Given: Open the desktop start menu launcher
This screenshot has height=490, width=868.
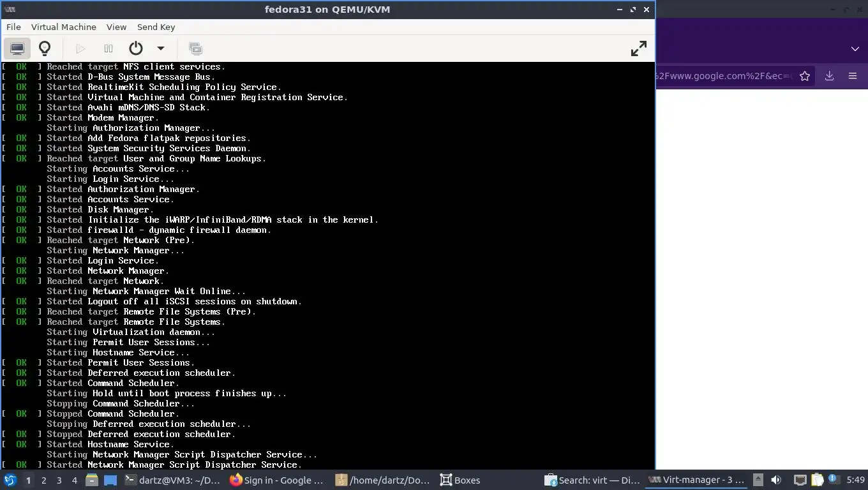Looking at the screenshot, I should click(x=10, y=480).
